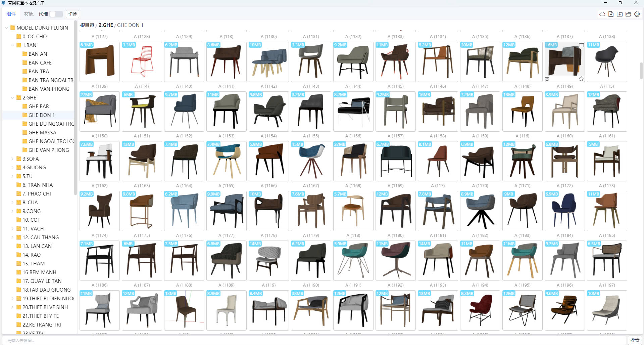Switch to the 材质 materials tab
This screenshot has height=345, width=644.
[29, 14]
